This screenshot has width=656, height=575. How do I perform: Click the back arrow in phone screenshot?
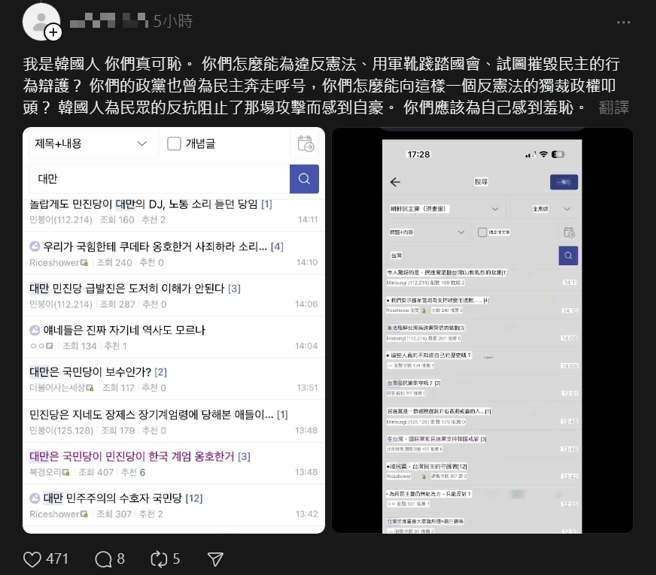[395, 182]
